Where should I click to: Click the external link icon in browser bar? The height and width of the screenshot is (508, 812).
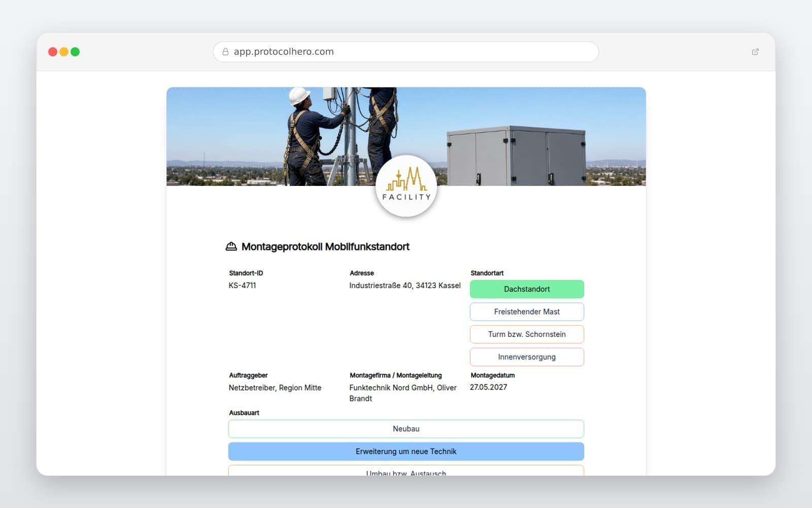tap(755, 52)
